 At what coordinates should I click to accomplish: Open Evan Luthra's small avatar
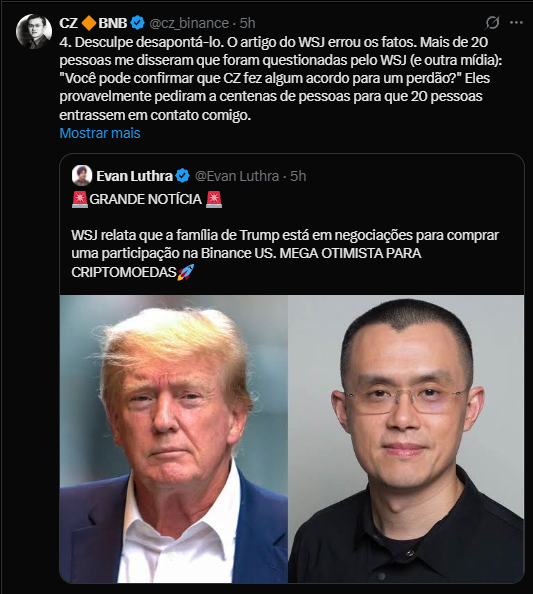[82, 176]
